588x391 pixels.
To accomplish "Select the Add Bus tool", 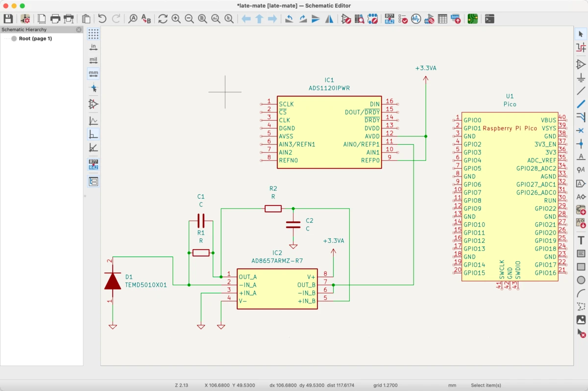I will 581,104.
